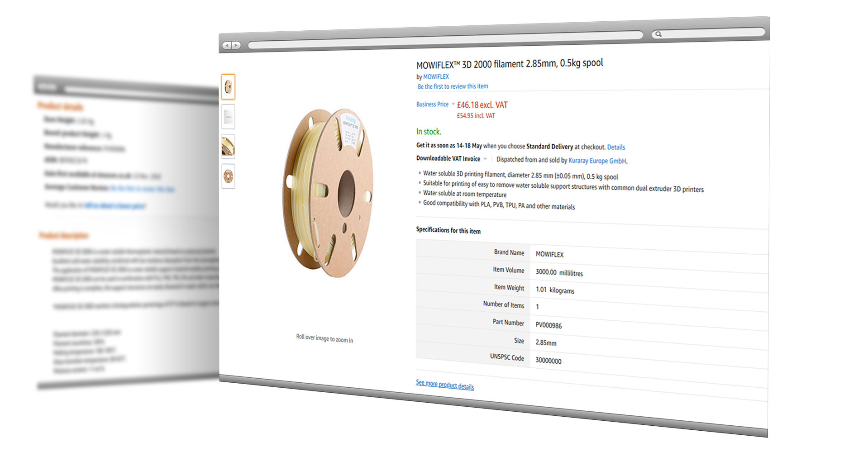Click the 'In stock.' status text

coord(429,132)
